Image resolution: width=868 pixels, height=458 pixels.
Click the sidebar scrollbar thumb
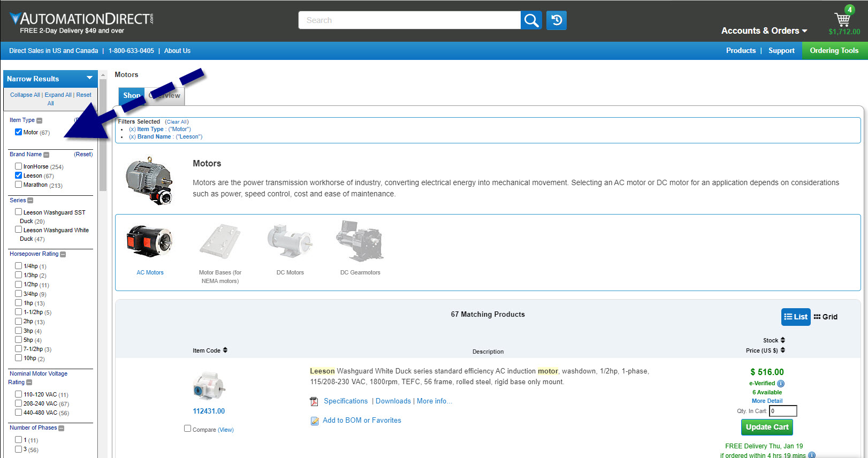click(103, 135)
